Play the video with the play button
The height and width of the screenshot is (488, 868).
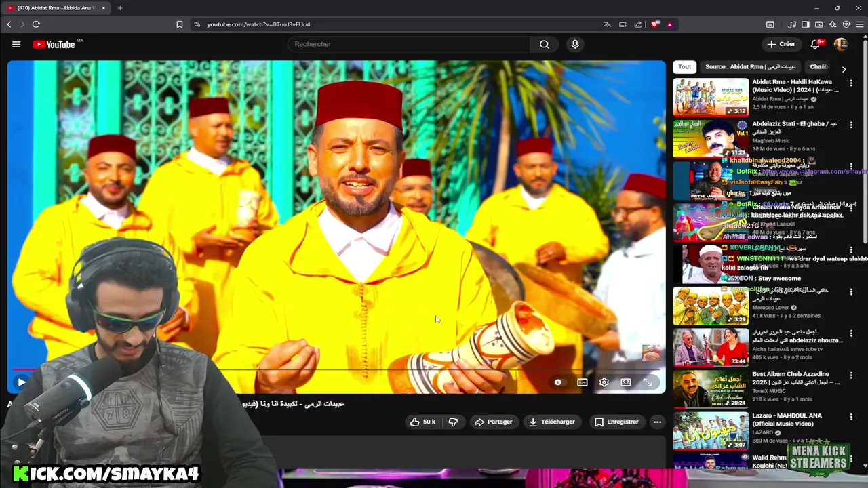21,382
